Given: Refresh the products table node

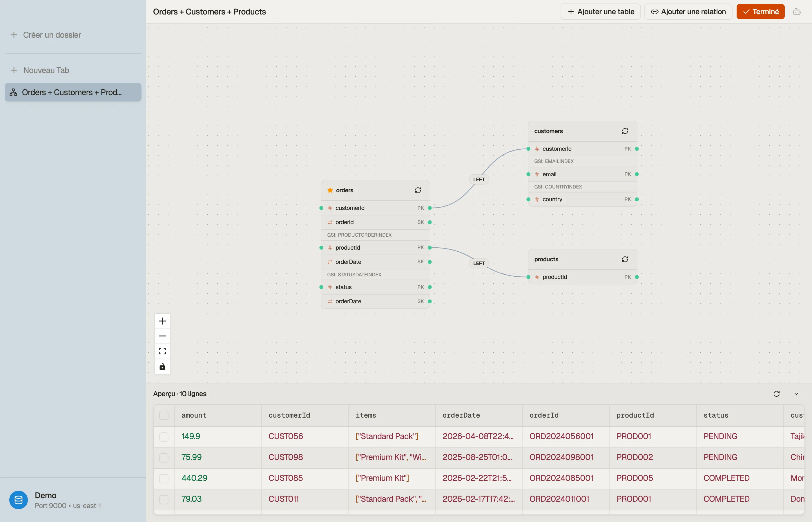Looking at the screenshot, I should 625,259.
